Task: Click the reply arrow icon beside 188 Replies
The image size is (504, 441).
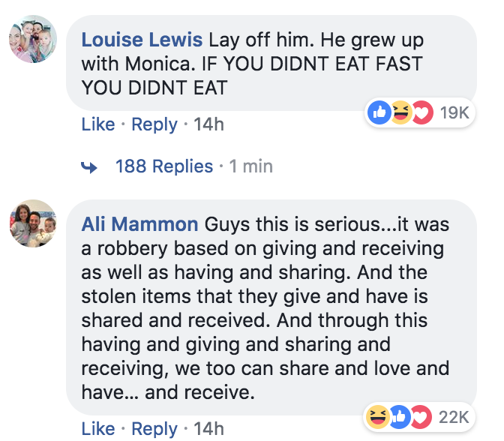Action: click(x=91, y=166)
